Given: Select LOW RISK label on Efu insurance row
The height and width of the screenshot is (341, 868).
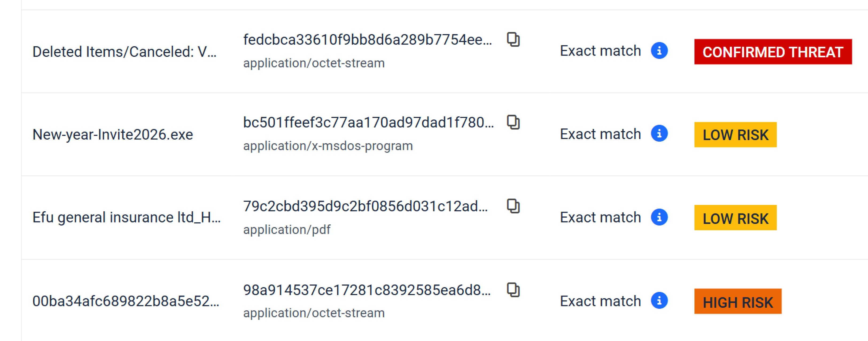Looking at the screenshot, I should point(735,218).
